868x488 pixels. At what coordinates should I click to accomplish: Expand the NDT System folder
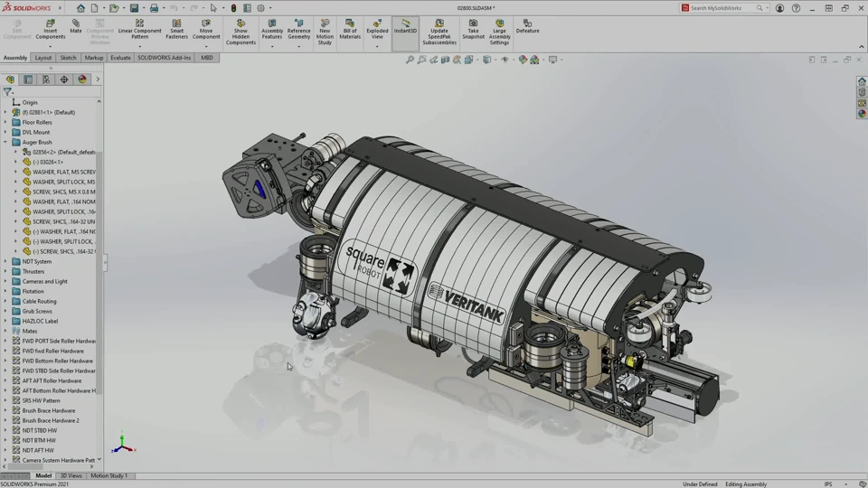click(5, 262)
